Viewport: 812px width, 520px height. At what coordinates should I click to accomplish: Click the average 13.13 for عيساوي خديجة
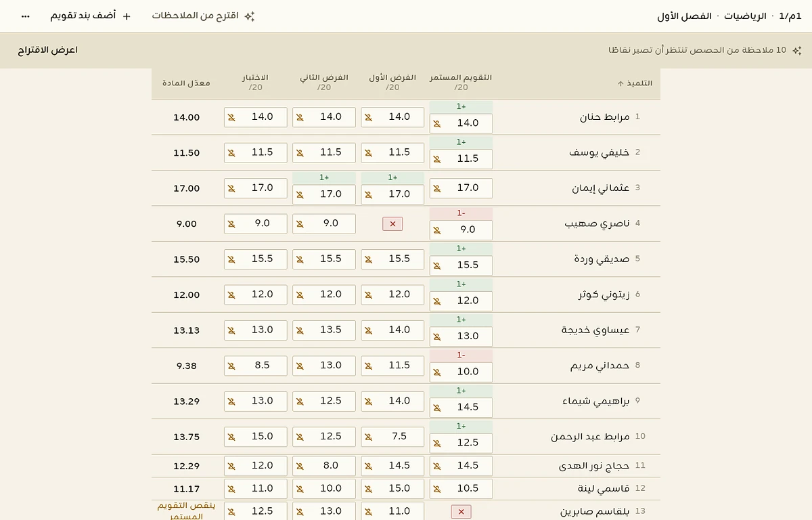pos(186,330)
